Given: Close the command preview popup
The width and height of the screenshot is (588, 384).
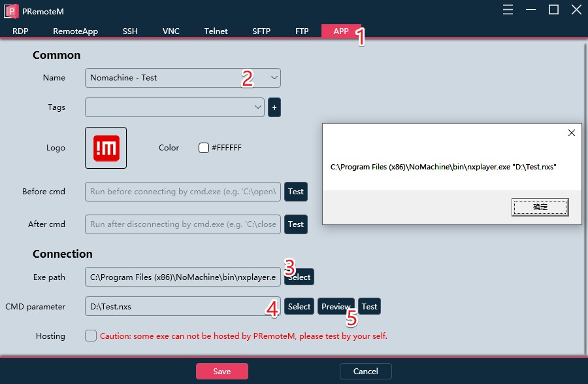Looking at the screenshot, I should (x=571, y=133).
